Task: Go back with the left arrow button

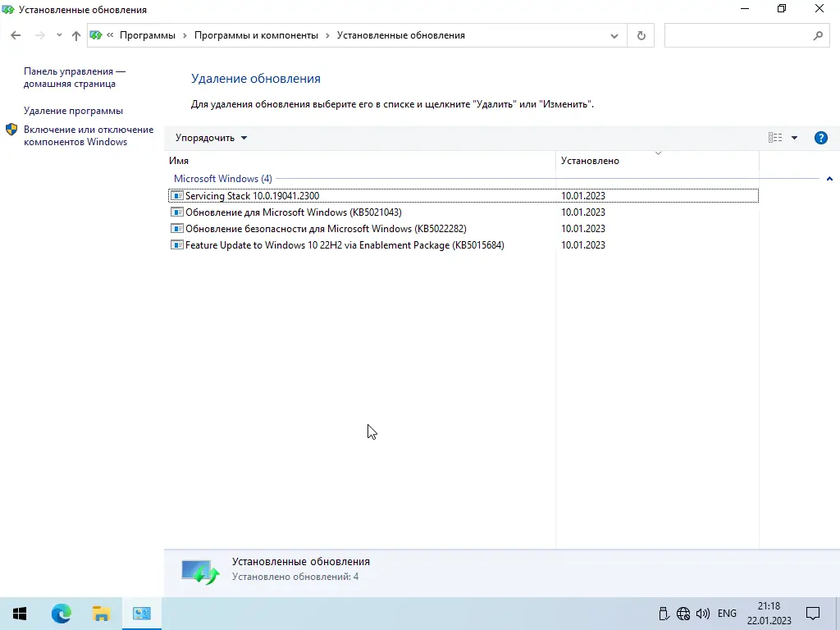Action: pyautogui.click(x=16, y=35)
